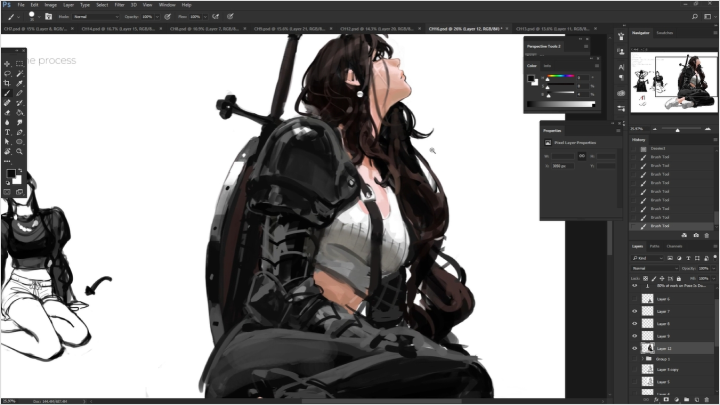Open the Opacity dropdown in options bar
Screen dimensions: 720x405
click(157, 17)
